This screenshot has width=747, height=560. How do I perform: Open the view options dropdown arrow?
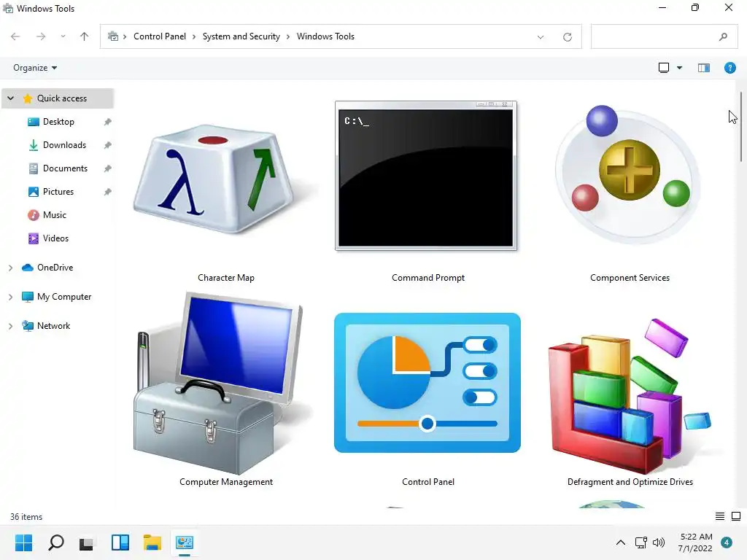pos(679,68)
